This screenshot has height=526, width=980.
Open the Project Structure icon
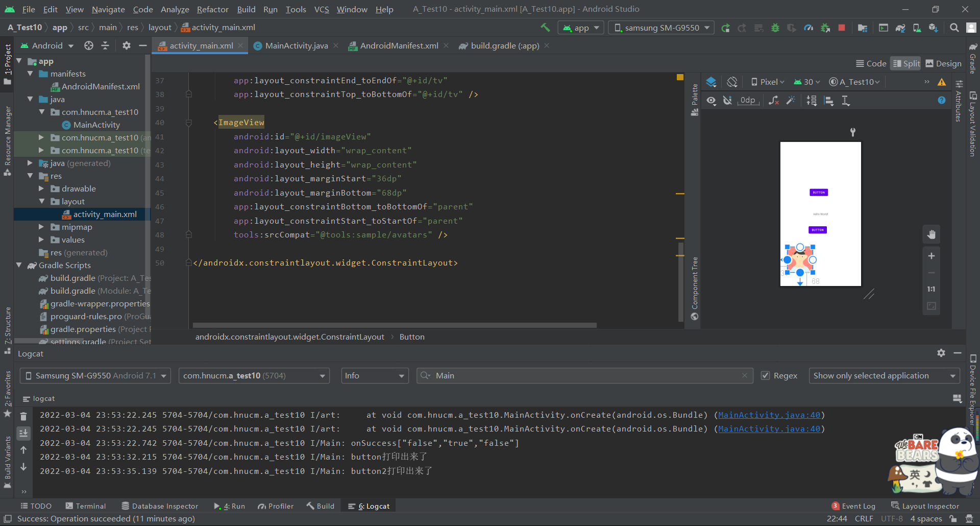[863, 28]
